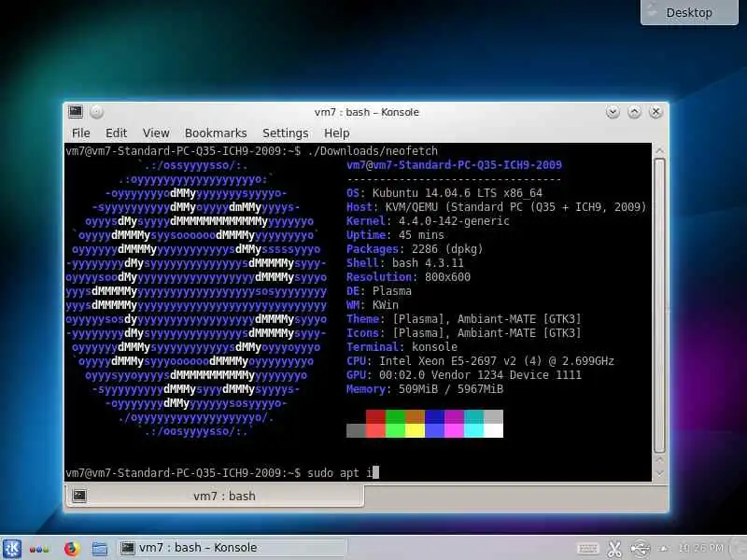Viewport: 747px width, 560px height.
Task: Click the 'WM: KWin' line
Action: (372, 305)
